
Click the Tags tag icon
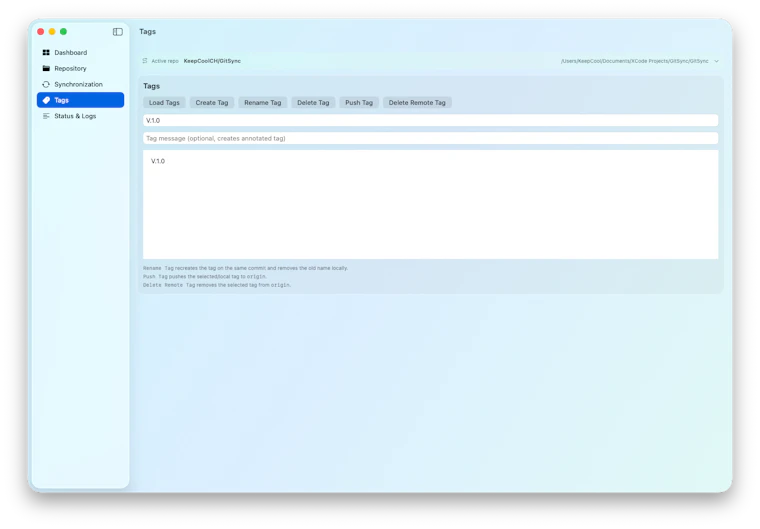46,100
